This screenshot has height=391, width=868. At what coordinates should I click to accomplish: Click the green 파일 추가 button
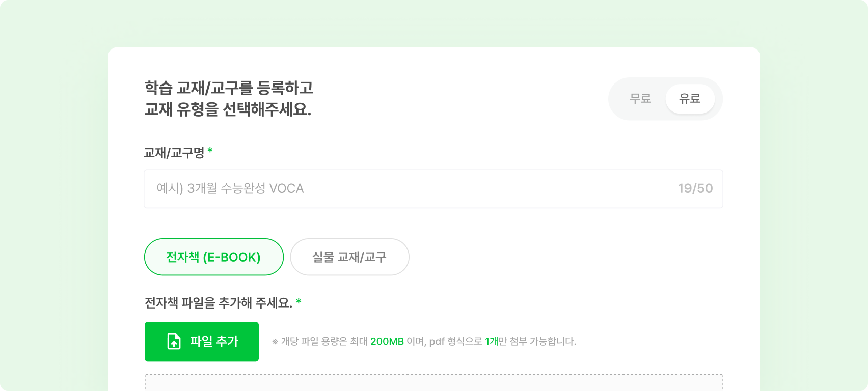202,342
